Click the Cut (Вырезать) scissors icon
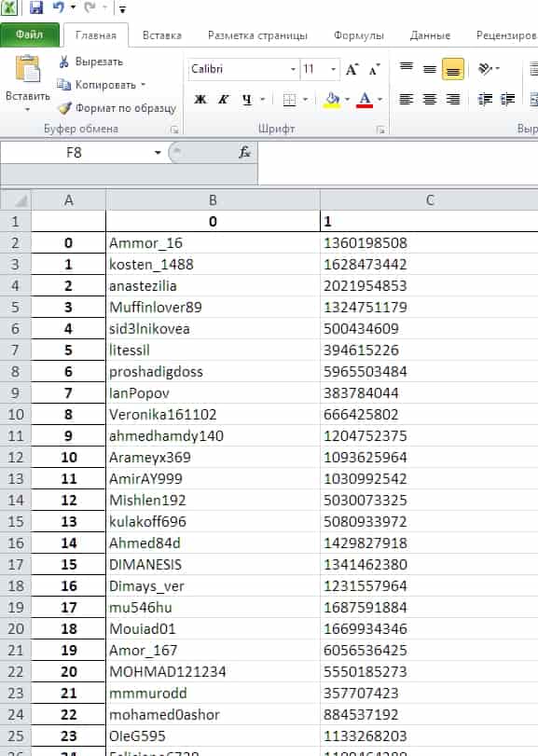Image resolution: width=538 pixels, height=756 pixels. [x=63, y=62]
